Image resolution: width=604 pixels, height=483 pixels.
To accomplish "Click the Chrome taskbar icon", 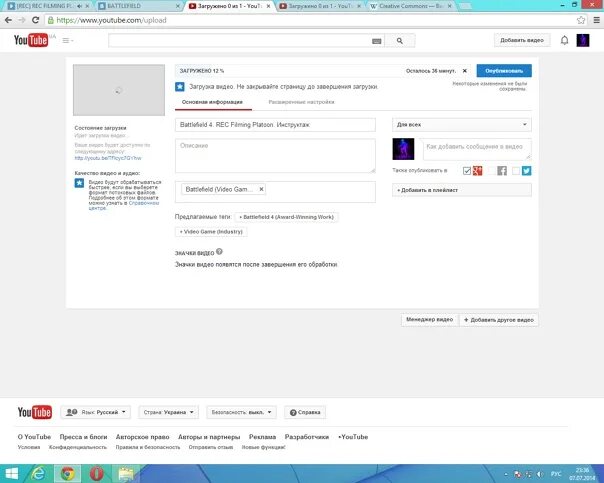I will pos(67,474).
